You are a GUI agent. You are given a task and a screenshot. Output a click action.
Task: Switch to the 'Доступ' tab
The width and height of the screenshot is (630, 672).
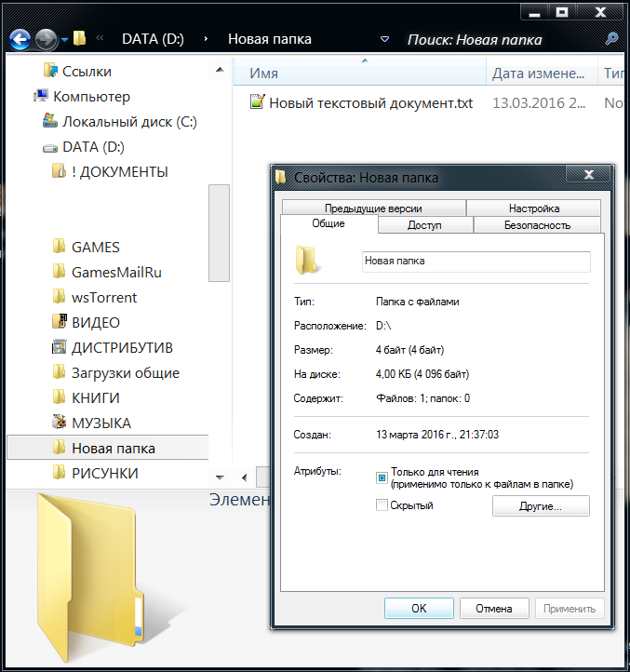click(424, 225)
